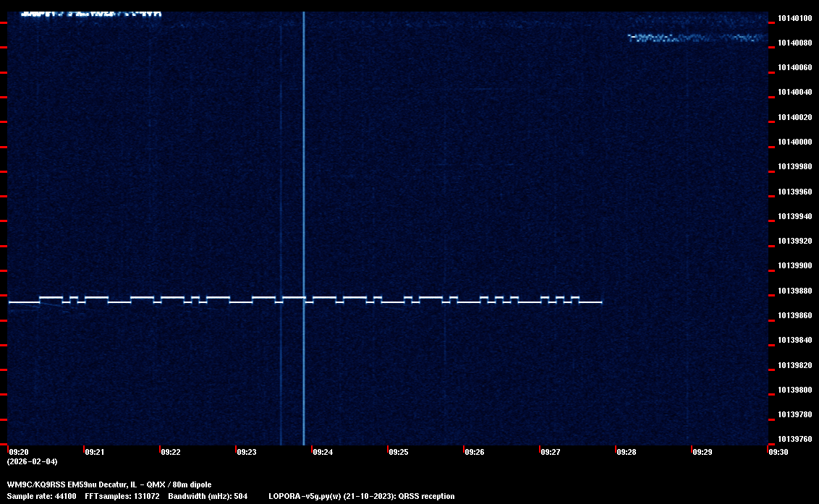
Task: Click the 09:20 time axis label
Action: (x=19, y=452)
